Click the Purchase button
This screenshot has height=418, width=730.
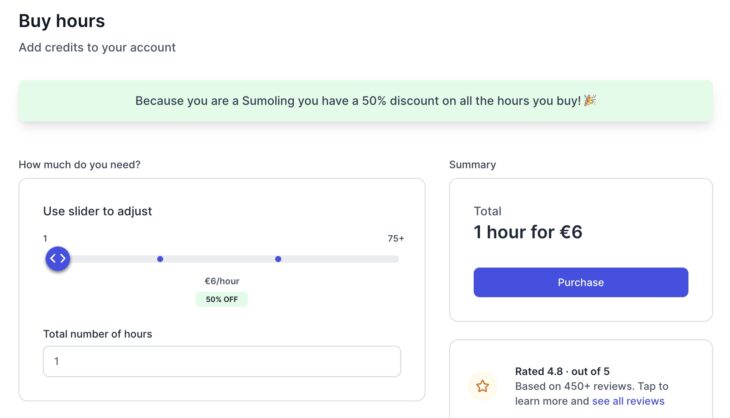click(581, 282)
